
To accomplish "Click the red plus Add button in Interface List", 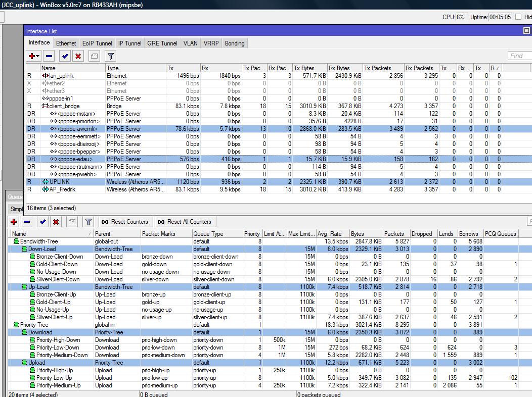I will [32, 56].
